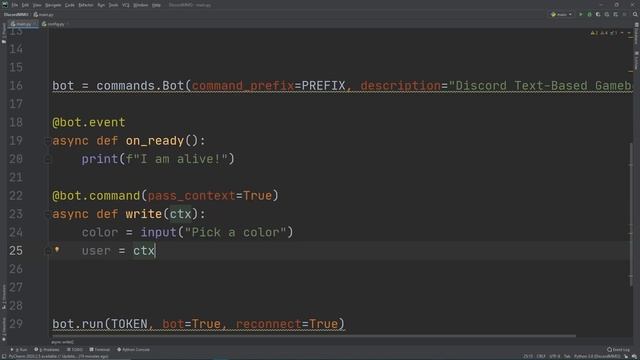Open the Help menu
The height and width of the screenshot is (360, 640).
click(156, 5)
